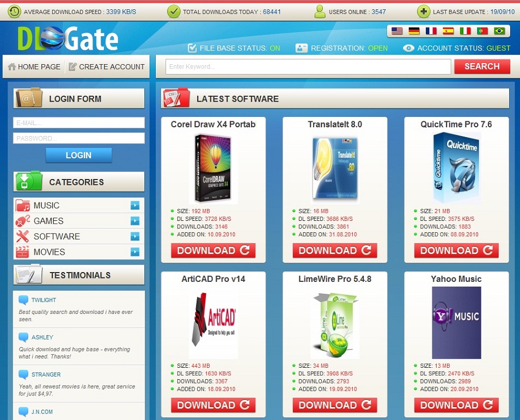This screenshot has height=420, width=520.
Task: Click the German flag to change language
Action: [414, 31]
